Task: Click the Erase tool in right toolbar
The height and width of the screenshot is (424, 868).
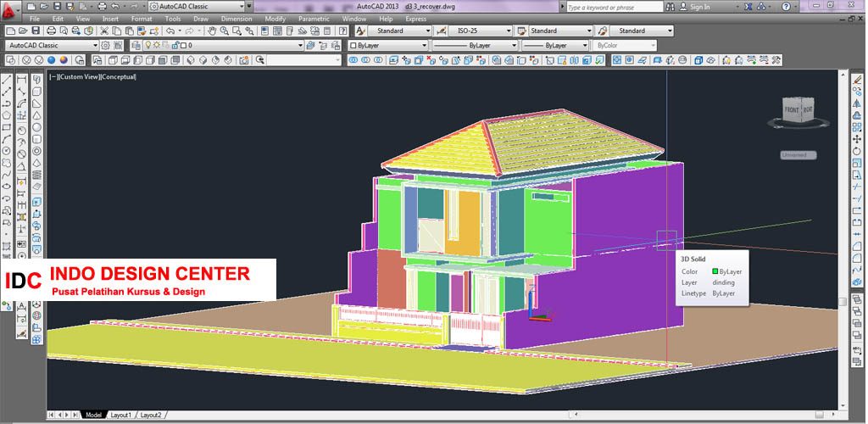Action: [x=858, y=81]
